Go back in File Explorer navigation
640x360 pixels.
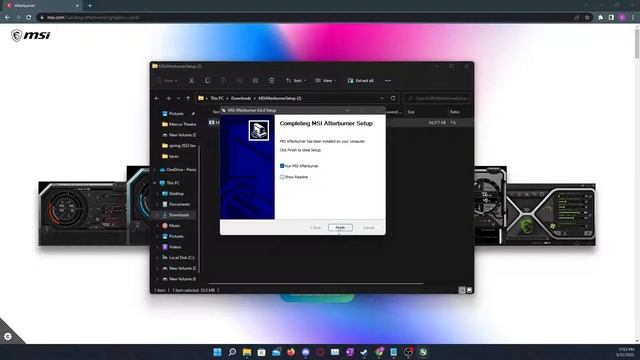(157, 98)
